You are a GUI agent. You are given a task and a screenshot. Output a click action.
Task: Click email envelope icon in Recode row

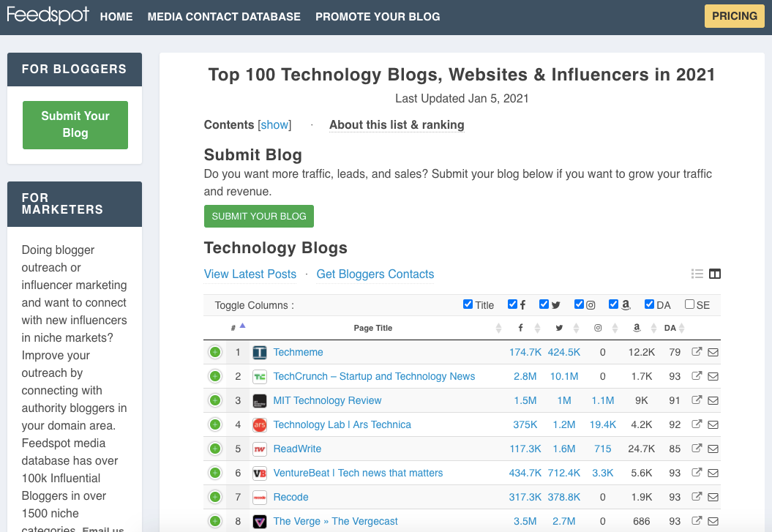713,497
